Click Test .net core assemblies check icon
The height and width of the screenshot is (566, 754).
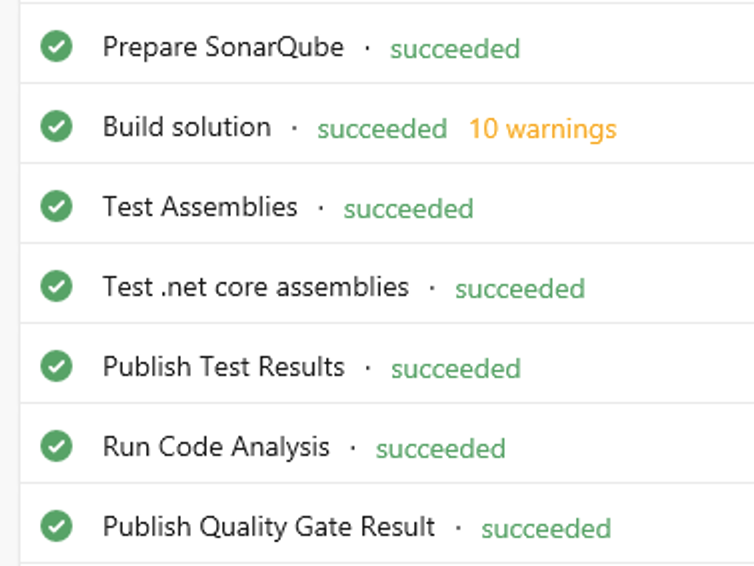57,287
